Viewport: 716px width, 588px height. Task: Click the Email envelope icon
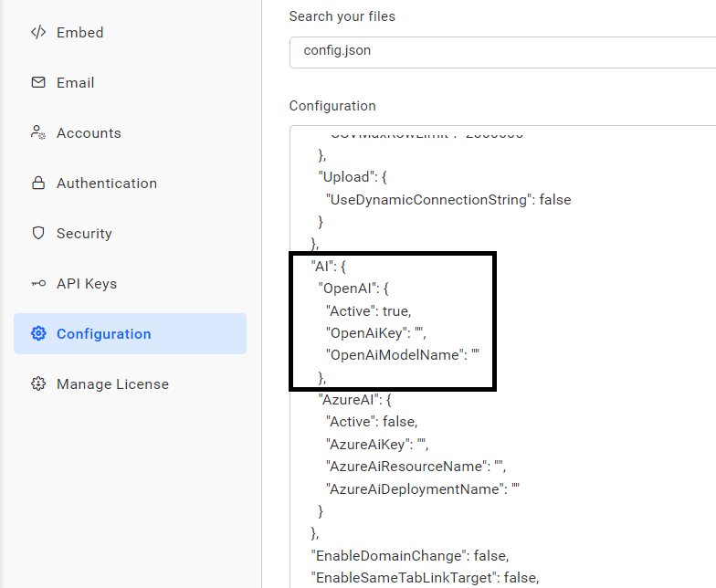[38, 82]
